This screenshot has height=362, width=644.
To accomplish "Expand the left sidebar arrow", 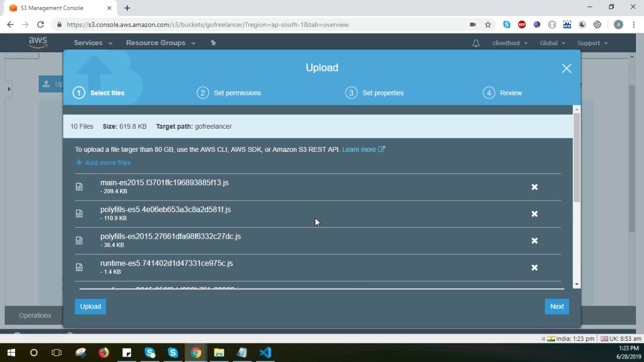I will [x=9, y=89].
